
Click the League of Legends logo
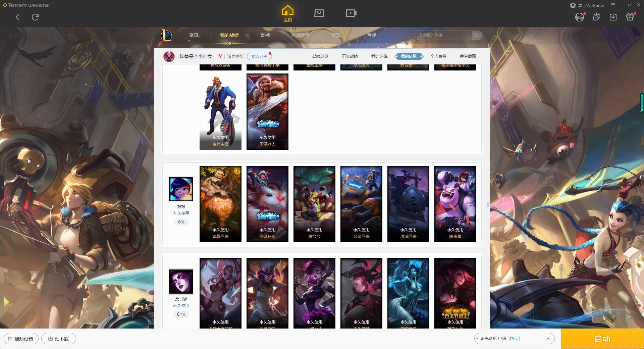point(166,35)
